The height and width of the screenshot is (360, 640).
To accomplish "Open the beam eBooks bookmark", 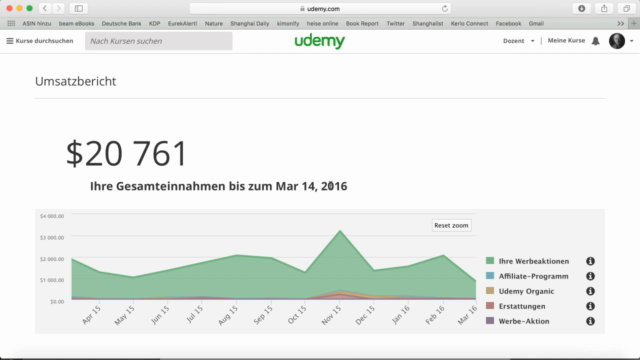I will click(x=76, y=24).
